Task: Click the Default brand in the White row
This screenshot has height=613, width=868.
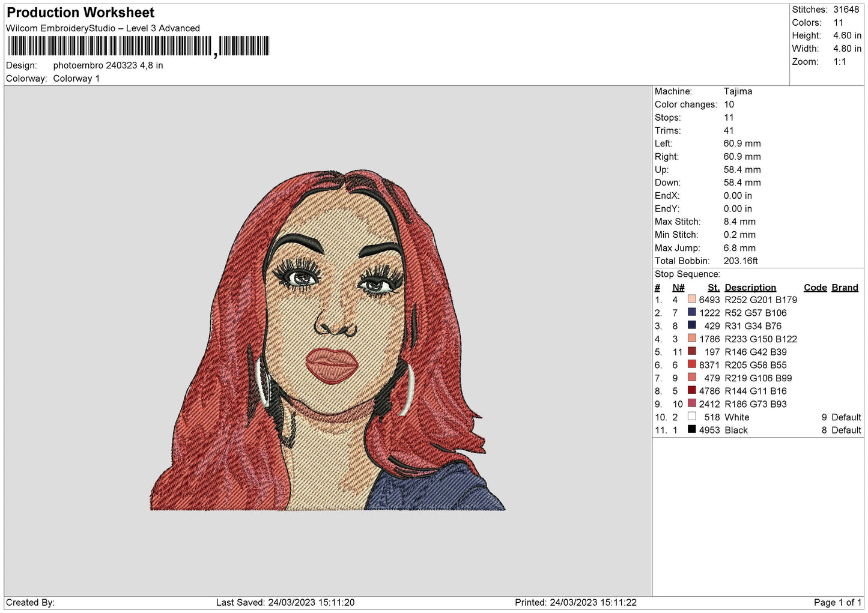Action: 846,417
